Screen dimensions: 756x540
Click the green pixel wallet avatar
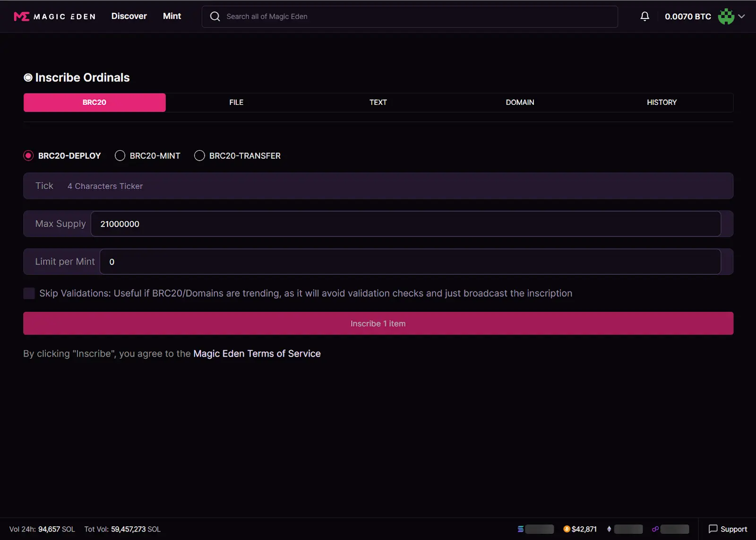click(726, 17)
